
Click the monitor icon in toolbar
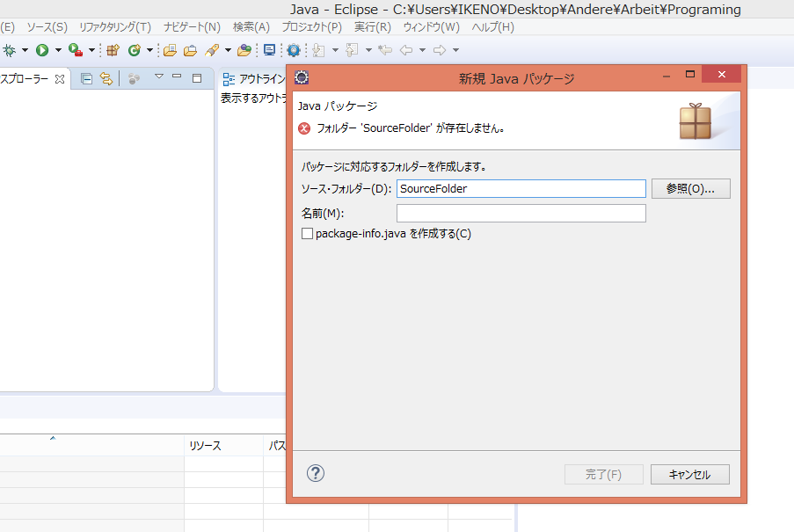[x=269, y=50]
